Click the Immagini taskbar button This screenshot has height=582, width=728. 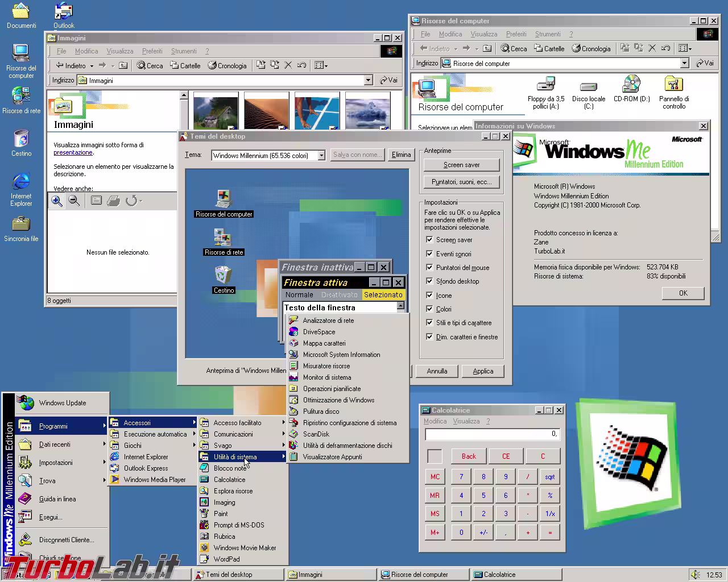(331, 575)
